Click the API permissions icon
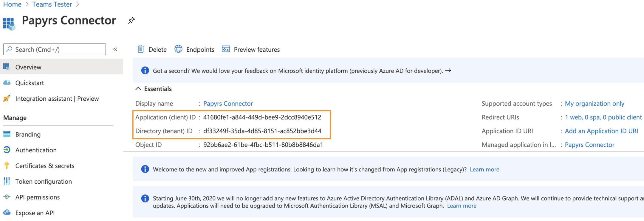This screenshot has width=644, height=221. 7,197
